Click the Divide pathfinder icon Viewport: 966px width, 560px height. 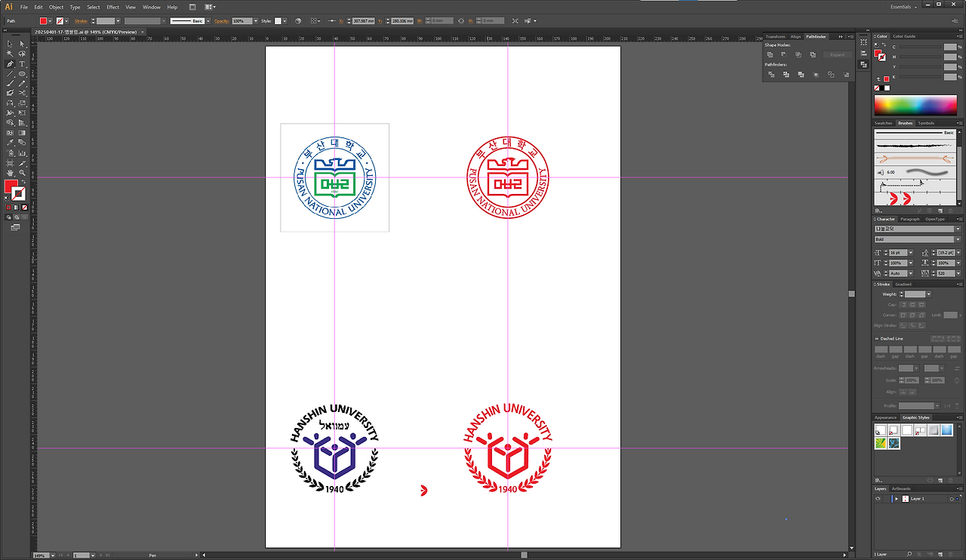(770, 75)
